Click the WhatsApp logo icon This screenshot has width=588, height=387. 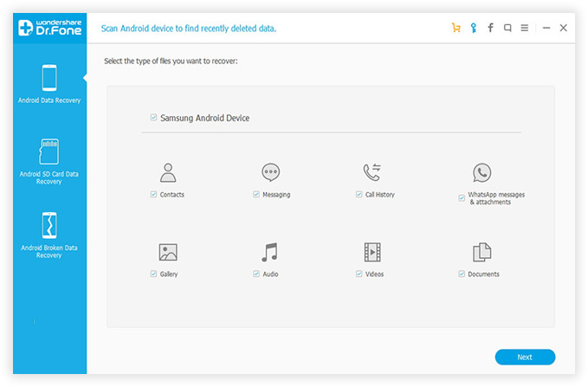(x=481, y=172)
